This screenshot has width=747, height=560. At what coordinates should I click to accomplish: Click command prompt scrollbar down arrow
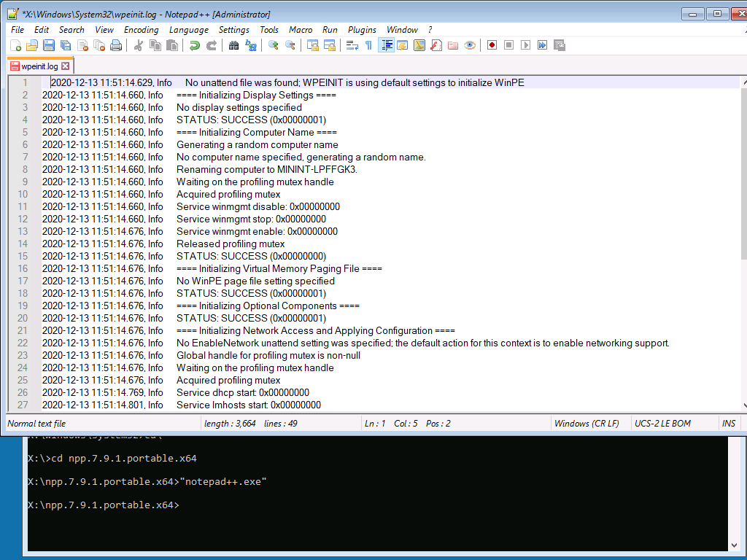[734, 545]
